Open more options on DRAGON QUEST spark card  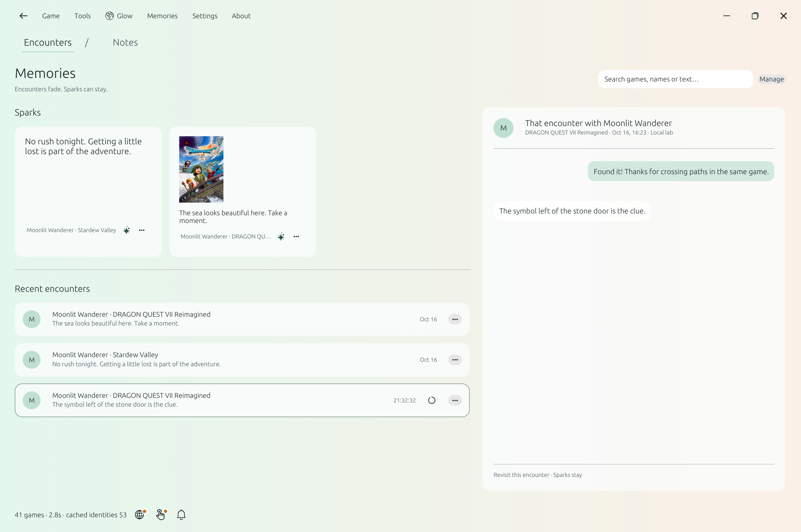tap(296, 236)
